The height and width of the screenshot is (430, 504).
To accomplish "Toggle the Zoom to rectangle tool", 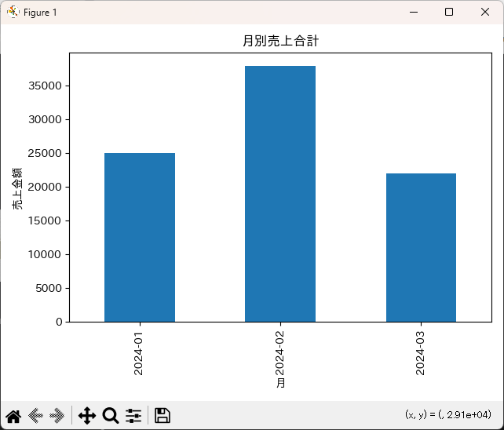I will pos(111,416).
